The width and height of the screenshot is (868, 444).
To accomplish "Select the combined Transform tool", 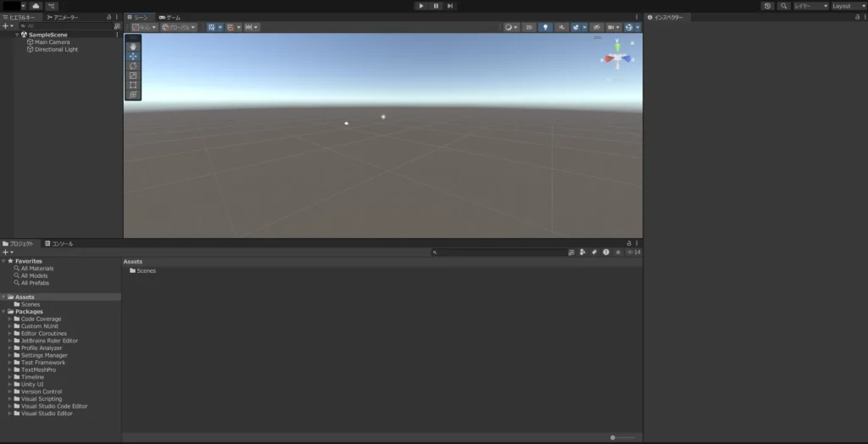I will coord(133,95).
